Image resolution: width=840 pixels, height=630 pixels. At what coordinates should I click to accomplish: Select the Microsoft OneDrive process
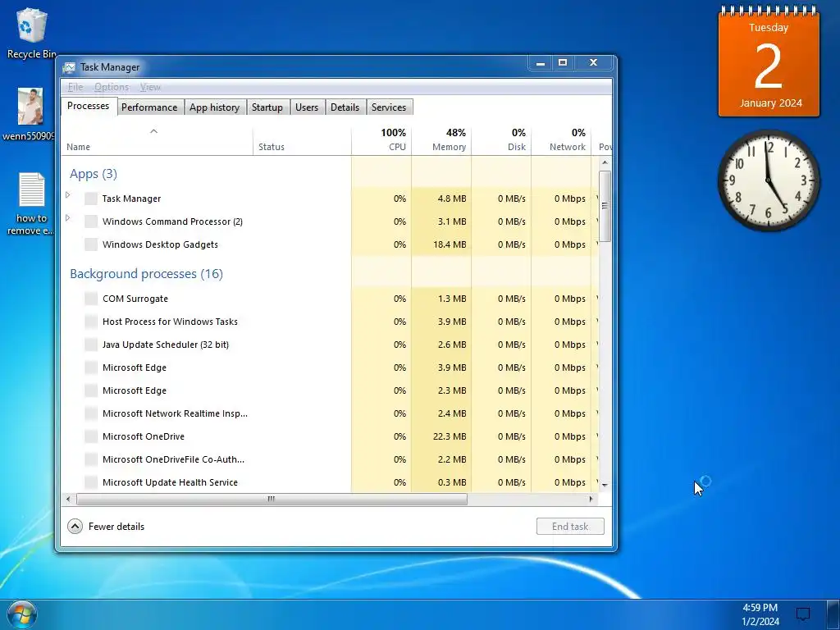pyautogui.click(x=330, y=436)
